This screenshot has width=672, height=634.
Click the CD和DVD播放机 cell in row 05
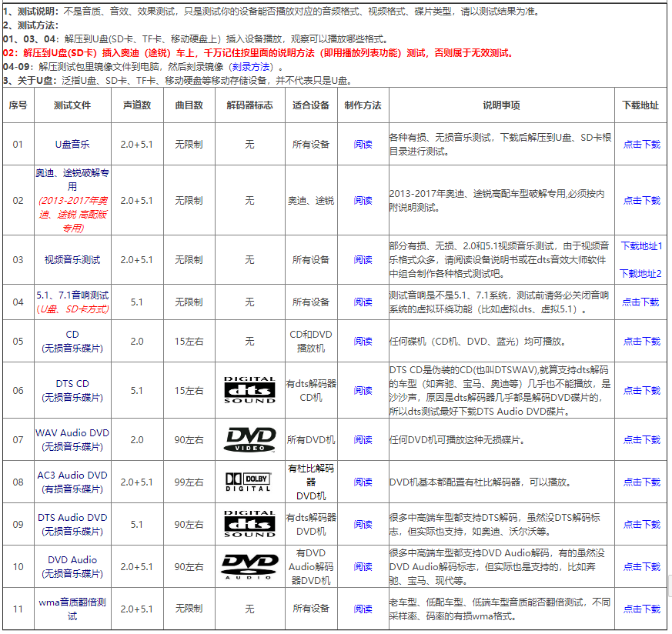(311, 341)
